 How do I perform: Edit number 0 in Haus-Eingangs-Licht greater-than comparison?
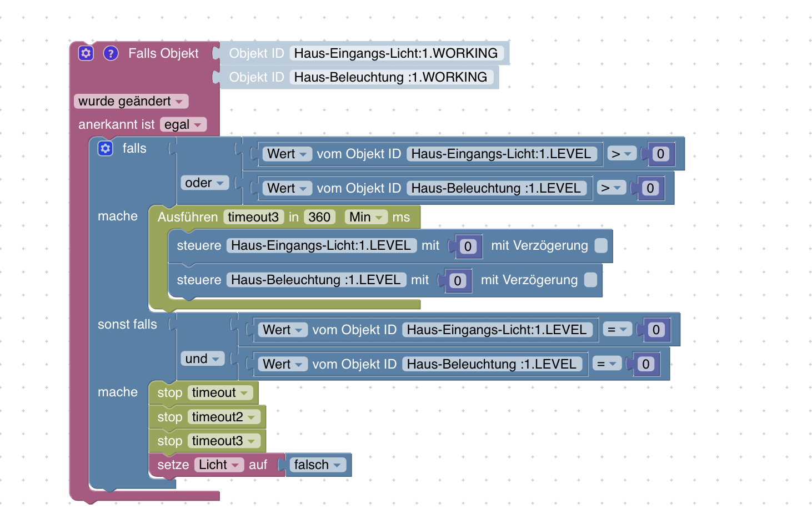(660, 154)
